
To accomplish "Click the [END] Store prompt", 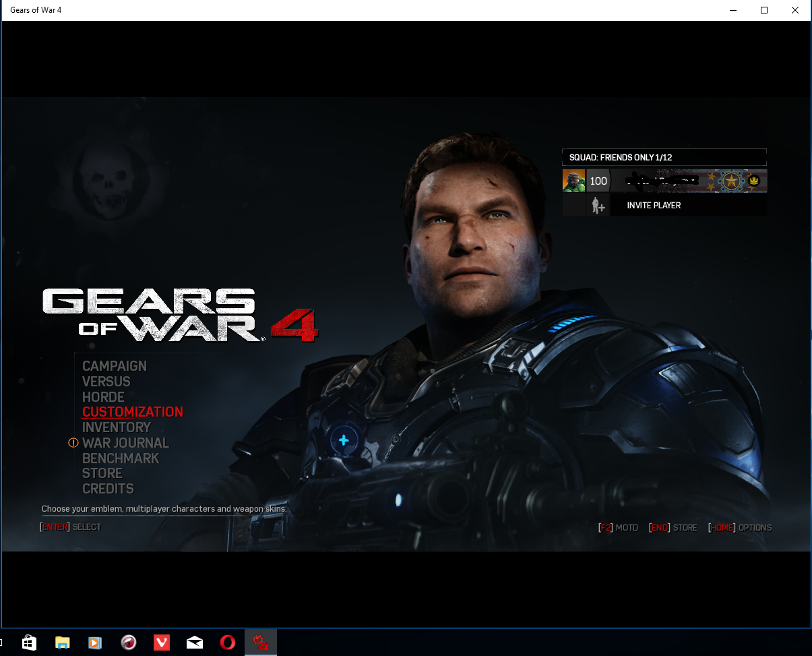I will (x=673, y=527).
